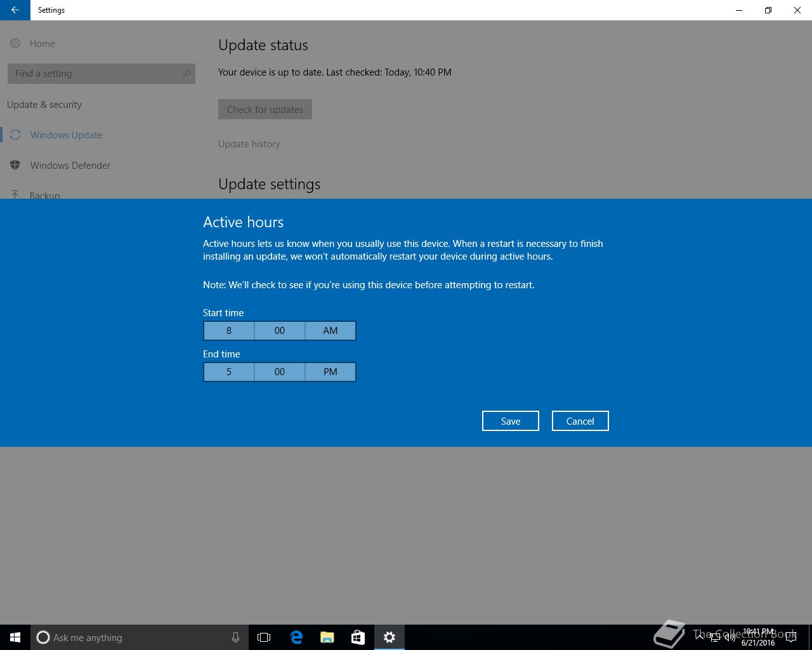
Task: Launch Microsoft Edge from taskbar
Action: [296, 637]
